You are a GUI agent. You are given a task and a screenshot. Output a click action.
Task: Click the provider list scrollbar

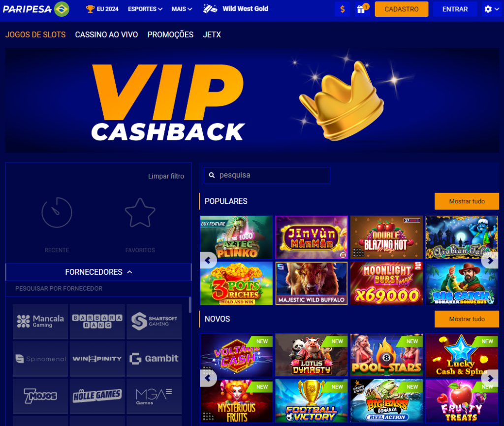click(190, 305)
